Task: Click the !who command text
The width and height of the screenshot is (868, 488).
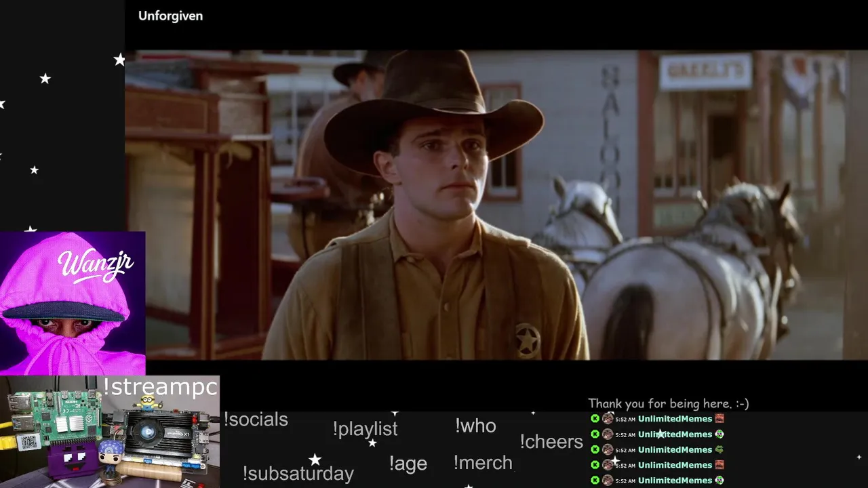Action: (475, 426)
